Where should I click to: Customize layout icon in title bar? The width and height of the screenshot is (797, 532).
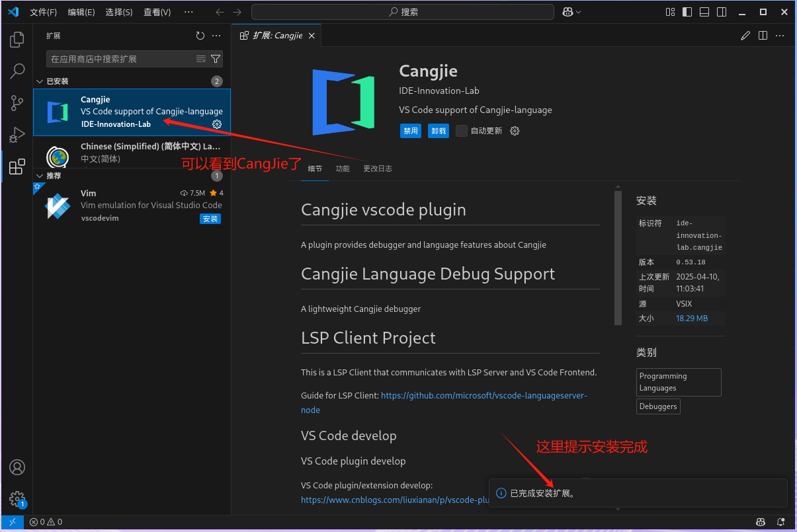click(x=671, y=12)
